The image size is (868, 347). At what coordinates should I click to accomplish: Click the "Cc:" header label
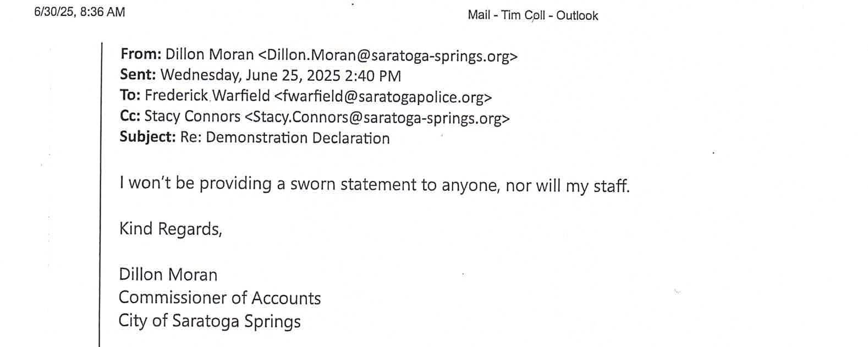[x=130, y=117]
